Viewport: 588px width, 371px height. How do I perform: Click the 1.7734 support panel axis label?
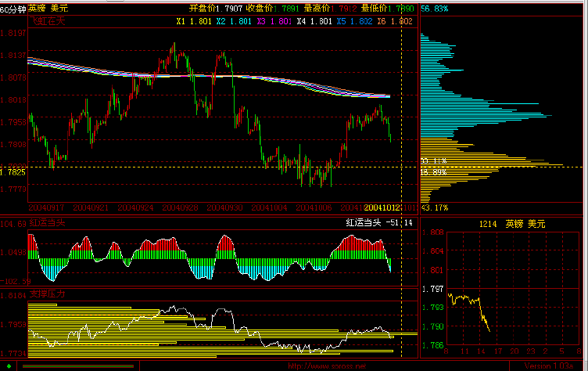tap(13, 353)
